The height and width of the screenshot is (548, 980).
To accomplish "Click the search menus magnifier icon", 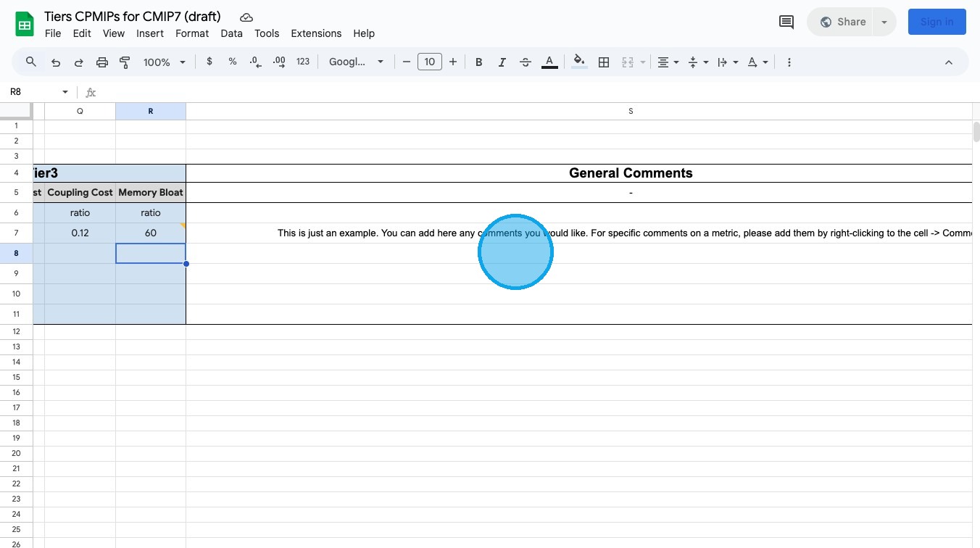I will [31, 62].
